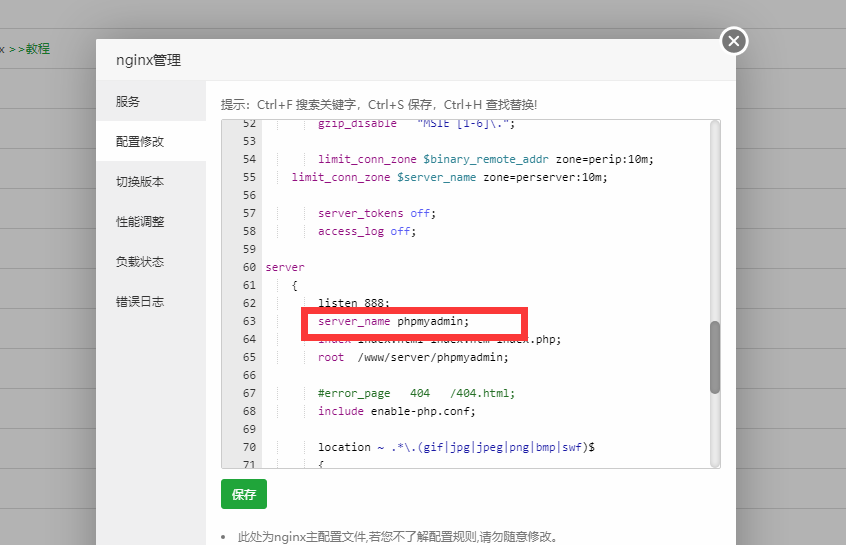
Task: Click the 'server_tokens off;' line
Action: pyautogui.click(x=377, y=213)
